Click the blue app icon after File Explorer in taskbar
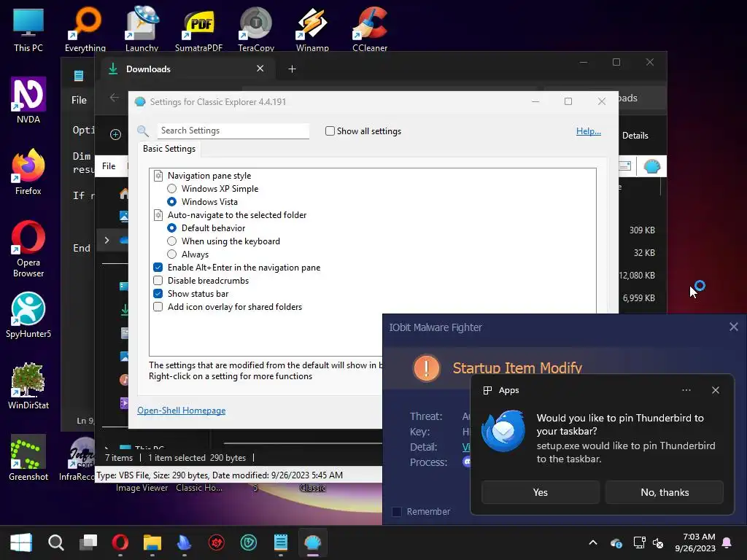The image size is (747, 560). pos(185,542)
